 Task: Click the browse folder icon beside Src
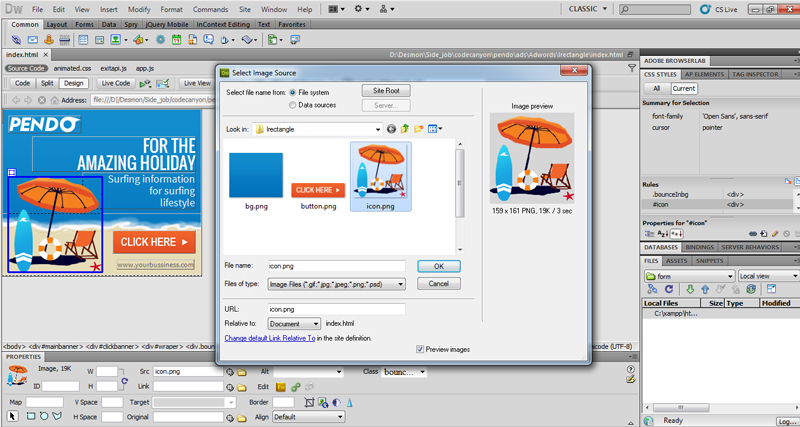pyautogui.click(x=242, y=372)
